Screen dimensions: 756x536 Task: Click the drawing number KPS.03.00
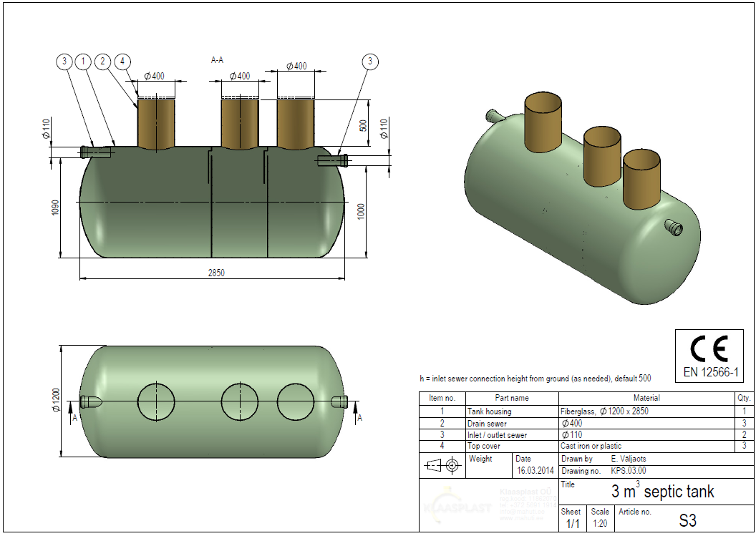629,471
